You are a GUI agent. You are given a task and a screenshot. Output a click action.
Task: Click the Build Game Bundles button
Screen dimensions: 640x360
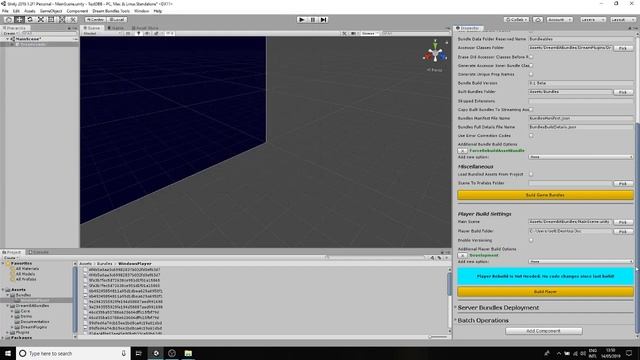545,195
